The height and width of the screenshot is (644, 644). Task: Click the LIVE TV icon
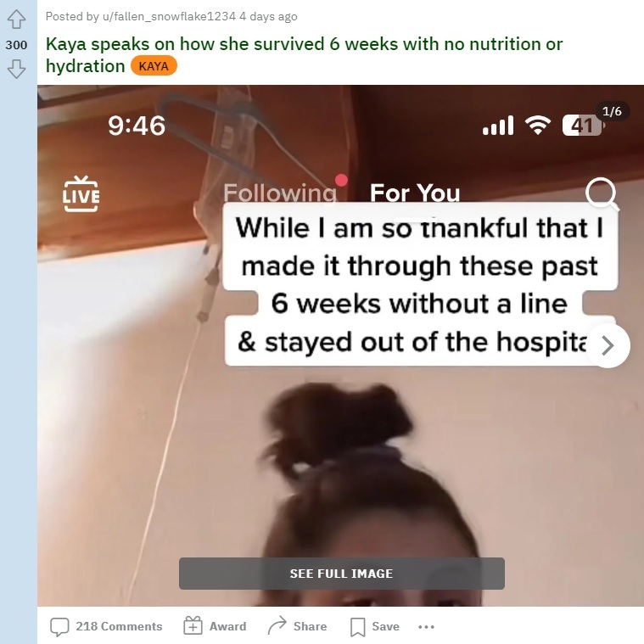tap(81, 193)
